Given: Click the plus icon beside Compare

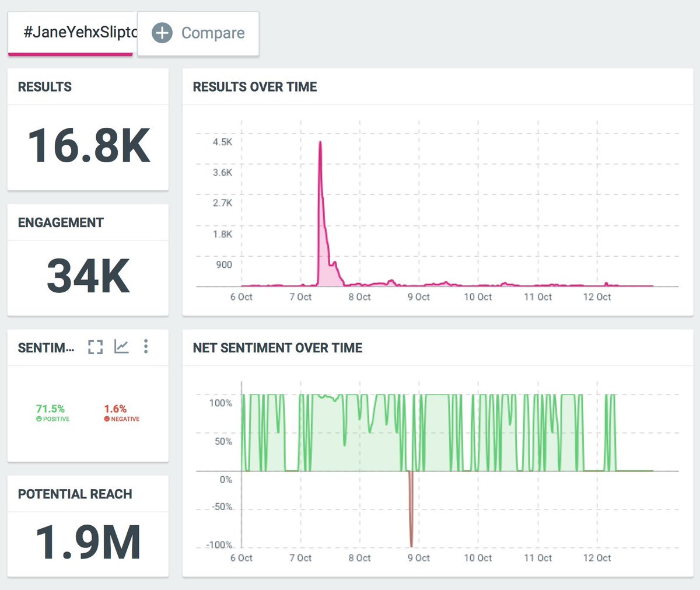Looking at the screenshot, I should click(x=162, y=33).
